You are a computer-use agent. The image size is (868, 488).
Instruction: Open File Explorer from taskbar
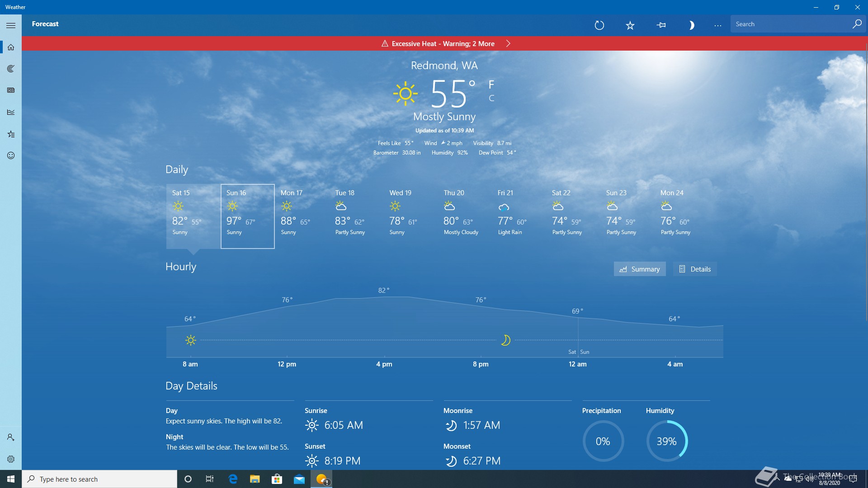255,479
